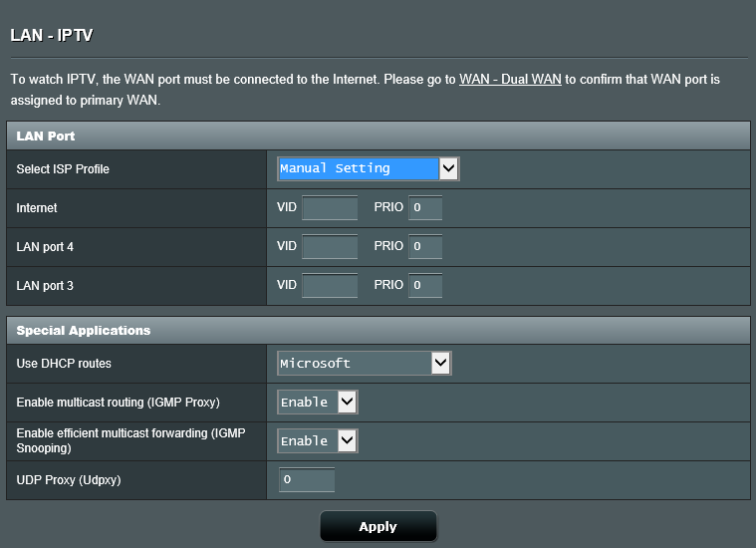756x548 pixels.
Task: Open the IGMP Snooping Enable dropdown
Action: click(x=317, y=441)
